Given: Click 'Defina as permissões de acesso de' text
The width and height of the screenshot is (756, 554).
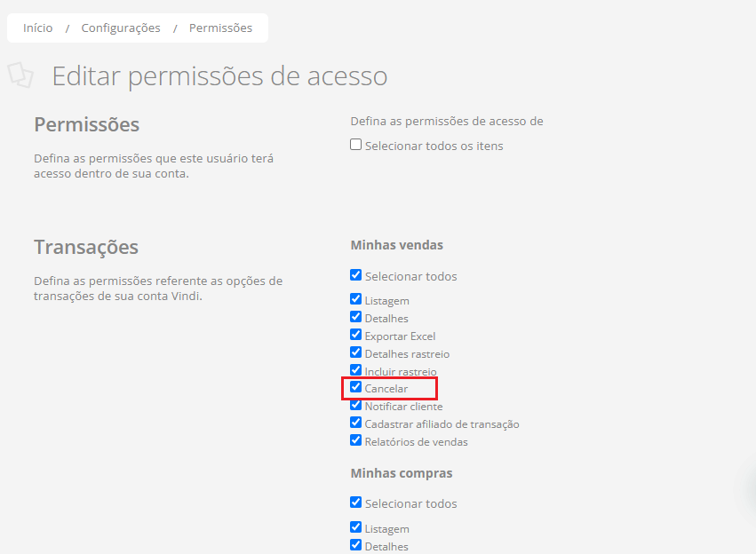Looking at the screenshot, I should click(x=447, y=122).
